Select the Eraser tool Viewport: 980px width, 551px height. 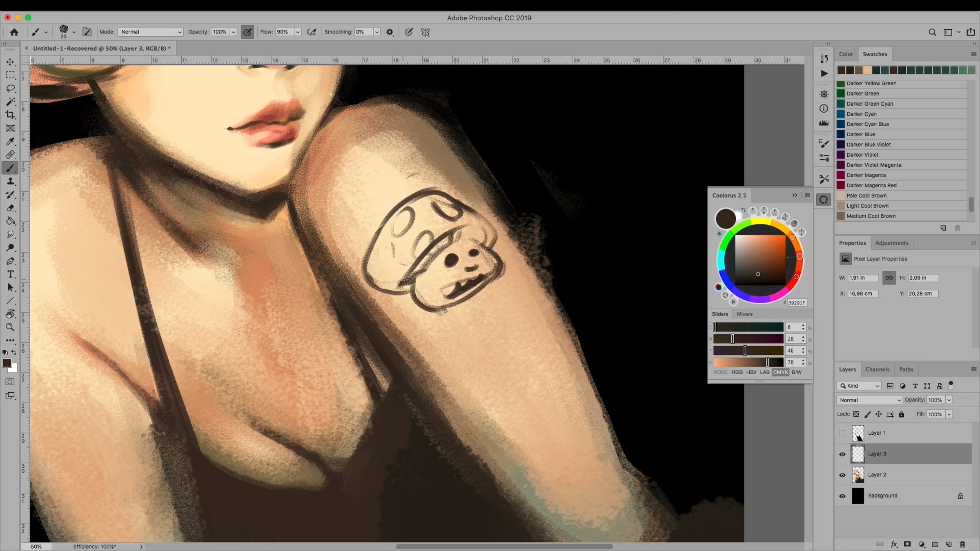[x=11, y=208]
